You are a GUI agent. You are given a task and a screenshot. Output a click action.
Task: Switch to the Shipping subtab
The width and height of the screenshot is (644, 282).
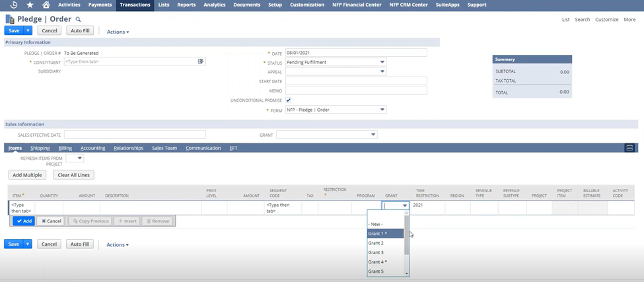40,148
